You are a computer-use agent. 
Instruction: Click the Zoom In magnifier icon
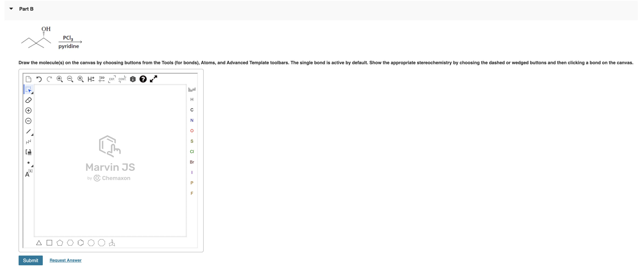point(59,79)
